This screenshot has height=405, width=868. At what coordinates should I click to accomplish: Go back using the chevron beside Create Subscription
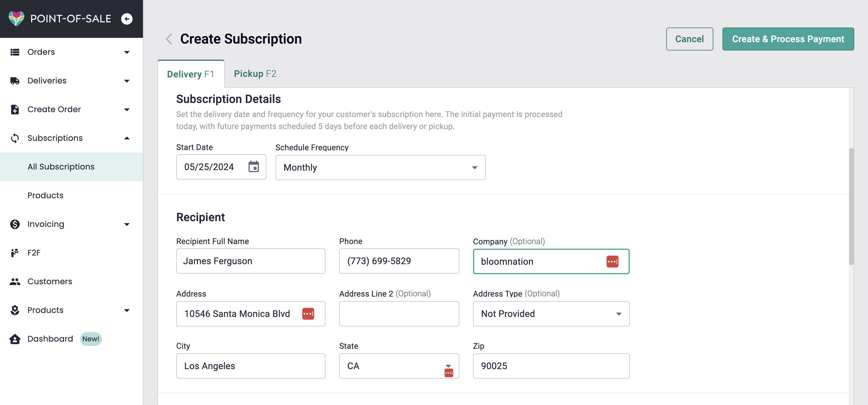(169, 39)
